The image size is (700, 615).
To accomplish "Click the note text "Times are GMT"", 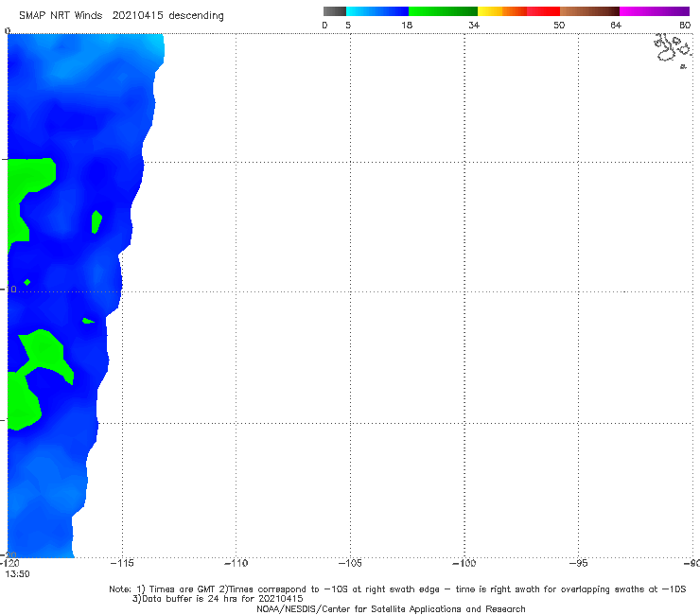I will pos(183,589).
